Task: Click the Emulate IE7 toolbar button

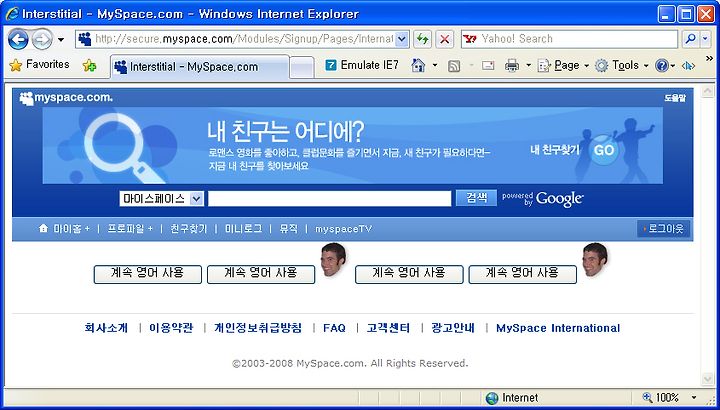Action: pos(362,65)
